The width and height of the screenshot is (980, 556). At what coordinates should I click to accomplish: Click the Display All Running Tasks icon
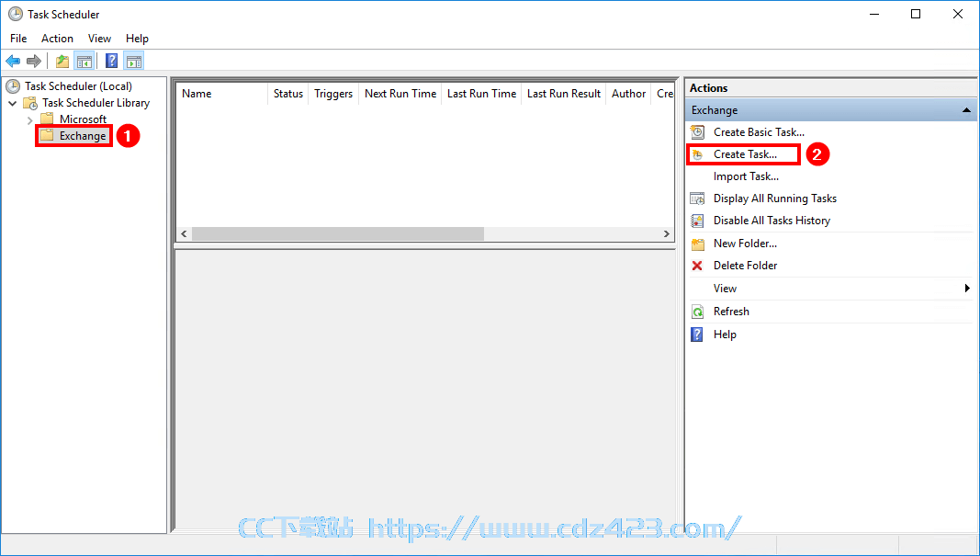click(x=697, y=199)
